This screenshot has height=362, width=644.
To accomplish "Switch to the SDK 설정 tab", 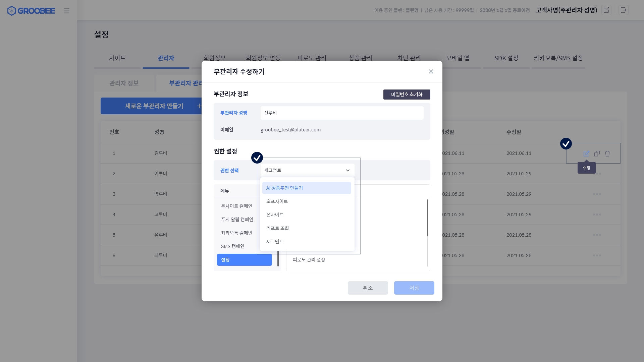I will (x=506, y=58).
